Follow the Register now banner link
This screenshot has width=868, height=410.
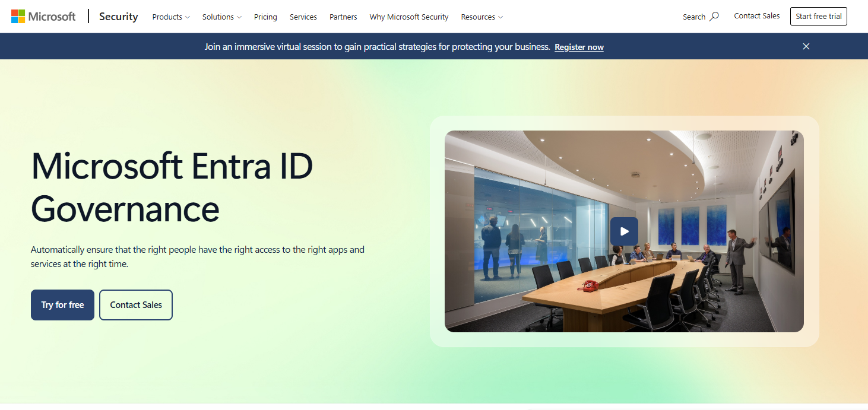click(579, 47)
